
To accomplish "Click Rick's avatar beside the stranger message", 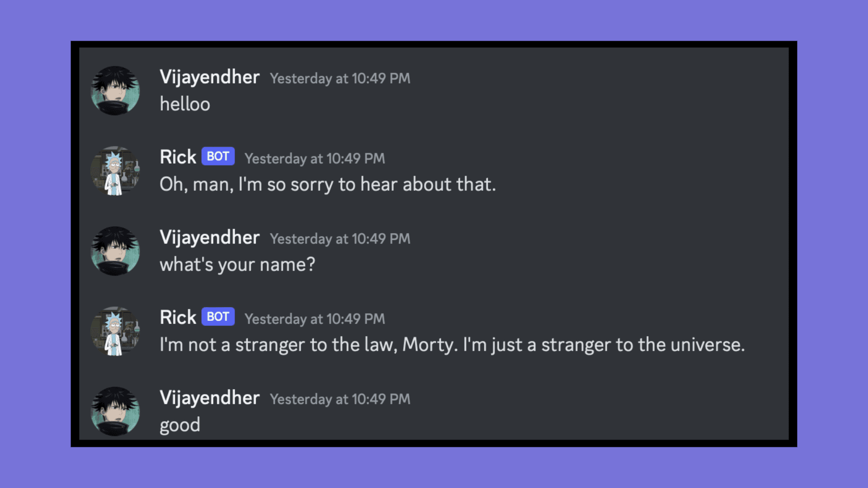I will pos(115,331).
